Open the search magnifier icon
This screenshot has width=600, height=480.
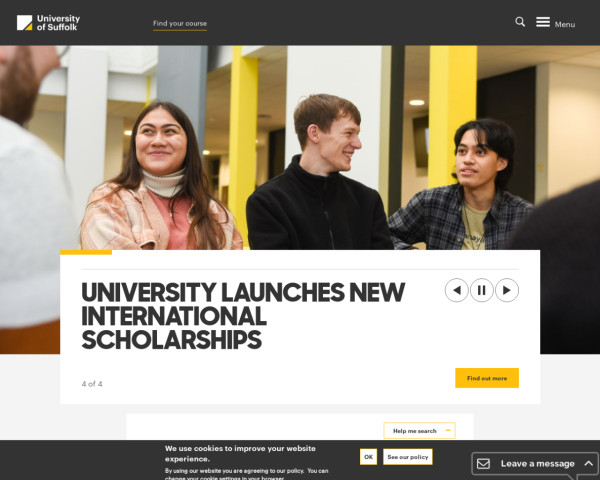pyautogui.click(x=520, y=22)
